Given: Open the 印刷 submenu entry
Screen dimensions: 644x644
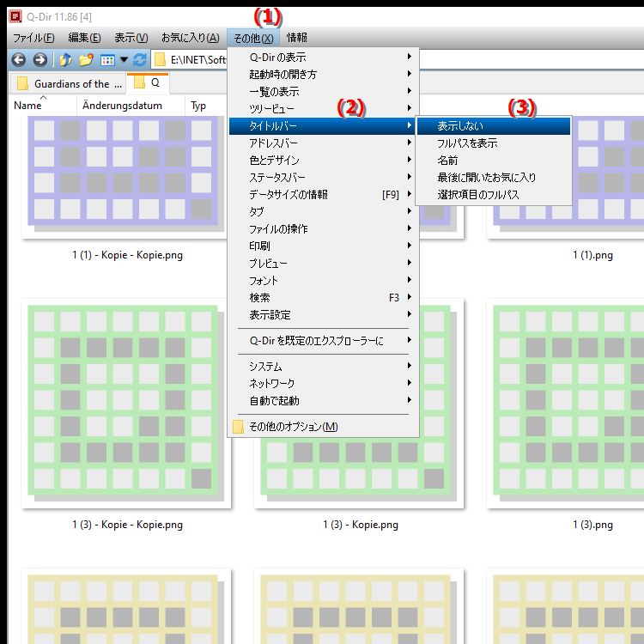Looking at the screenshot, I should 323,246.
